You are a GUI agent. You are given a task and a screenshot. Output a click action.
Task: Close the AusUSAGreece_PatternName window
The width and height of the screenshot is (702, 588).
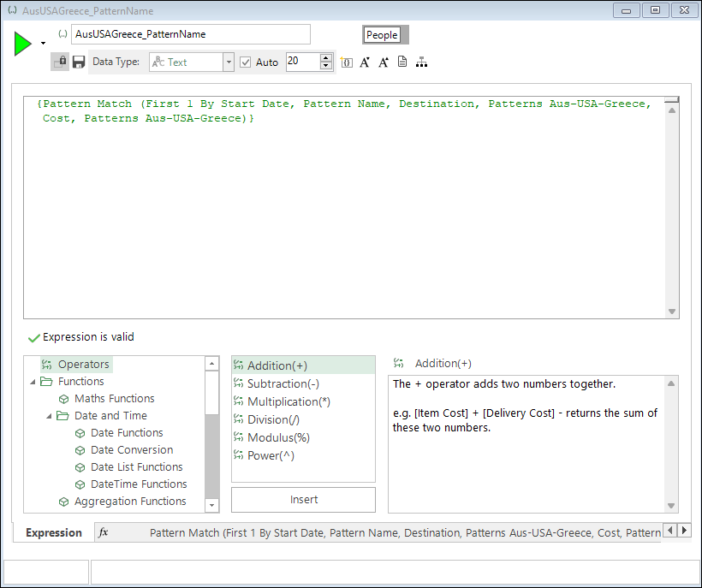tap(685, 10)
